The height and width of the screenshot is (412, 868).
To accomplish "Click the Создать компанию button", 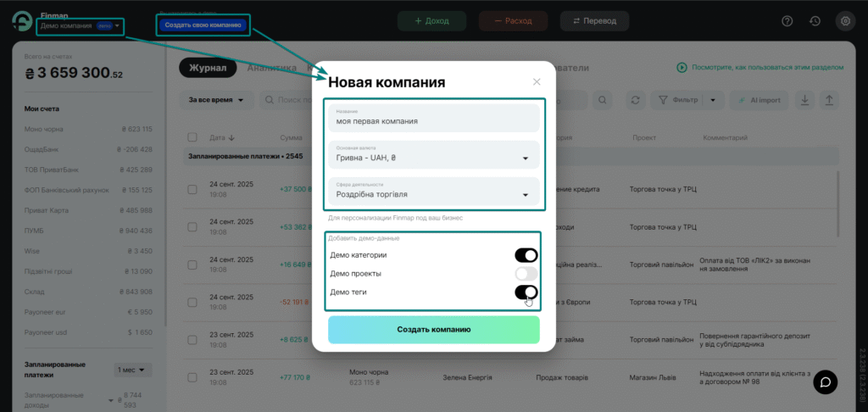I will point(433,330).
